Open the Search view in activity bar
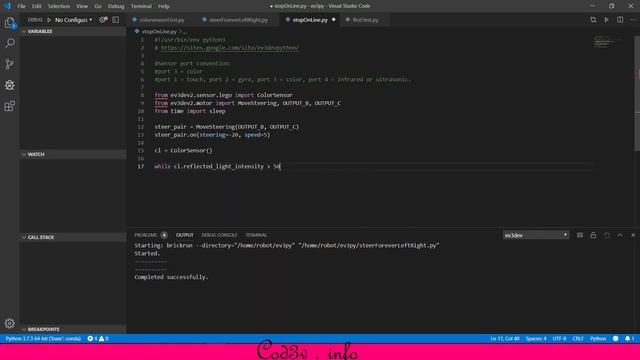Viewport: 640px width, 360px height. point(9,43)
